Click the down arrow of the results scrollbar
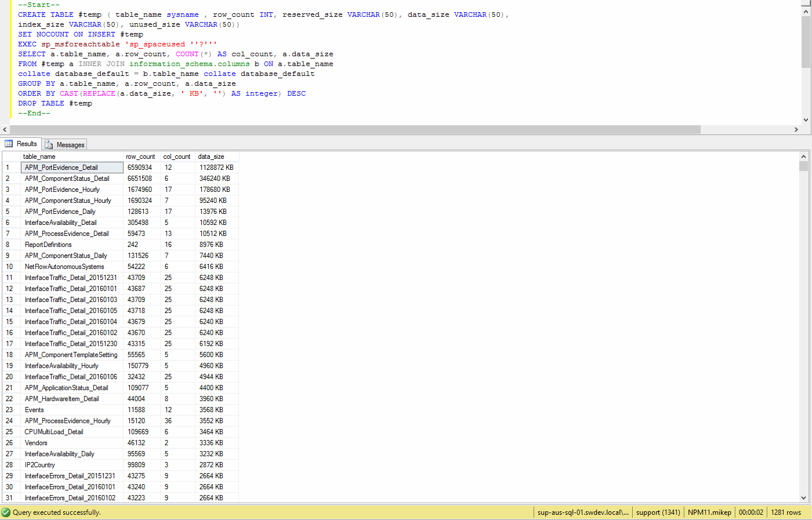 (804, 497)
